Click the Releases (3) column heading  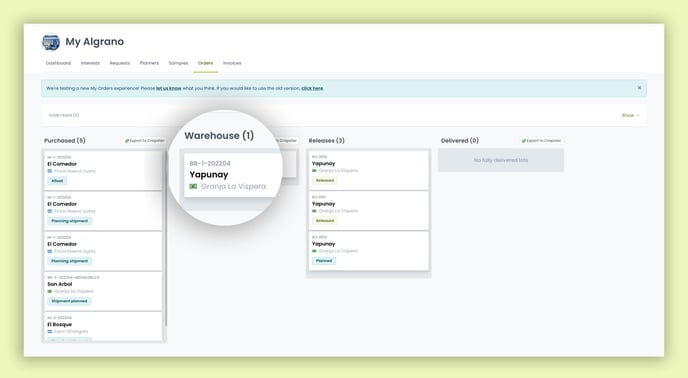click(x=326, y=140)
